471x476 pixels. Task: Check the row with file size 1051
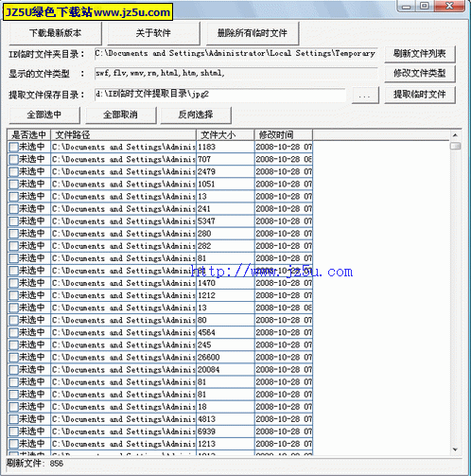pyautogui.click(x=13, y=184)
